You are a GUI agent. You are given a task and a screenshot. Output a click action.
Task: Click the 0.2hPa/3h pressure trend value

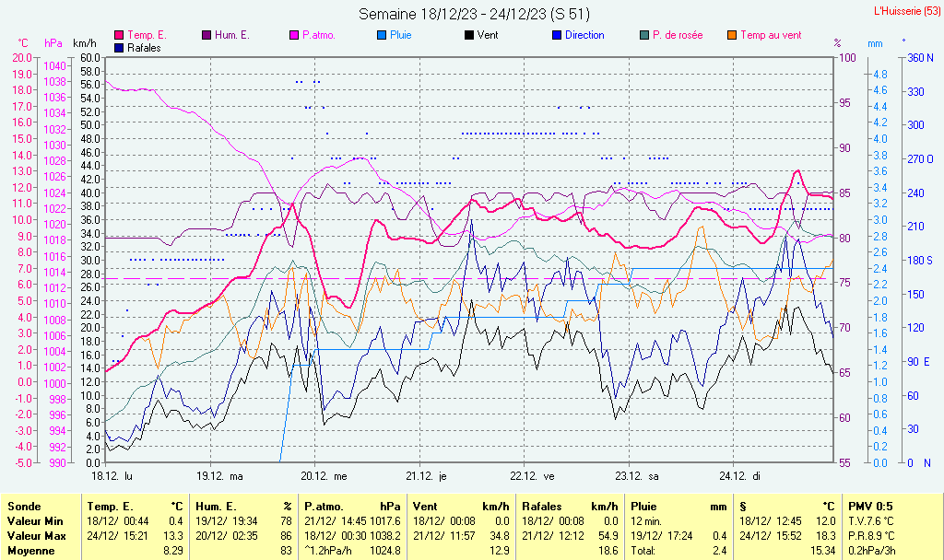click(x=872, y=551)
